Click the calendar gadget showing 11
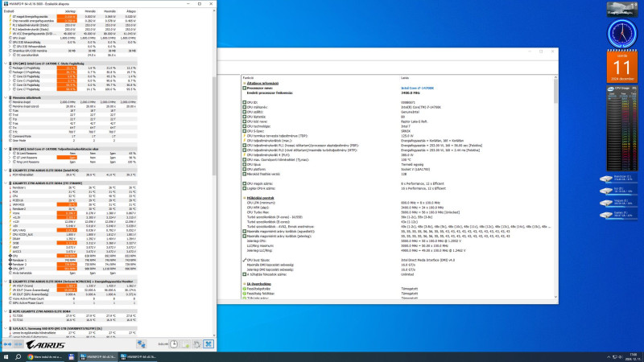Viewport: 644px width, 362px height. coord(621,67)
